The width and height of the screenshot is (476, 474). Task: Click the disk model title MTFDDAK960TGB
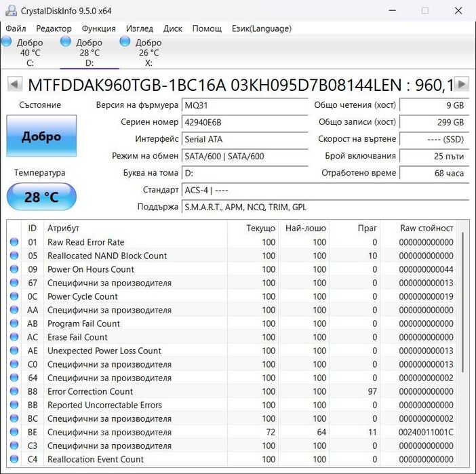click(x=241, y=85)
